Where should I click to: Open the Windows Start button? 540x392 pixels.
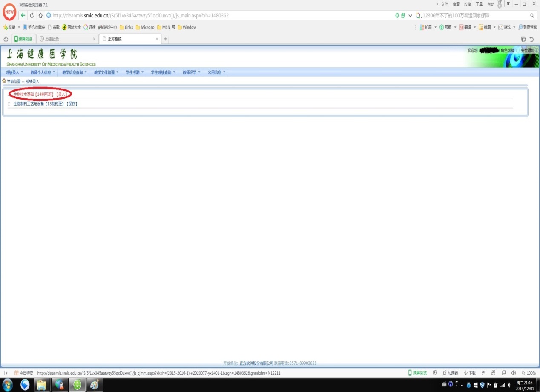click(7, 385)
